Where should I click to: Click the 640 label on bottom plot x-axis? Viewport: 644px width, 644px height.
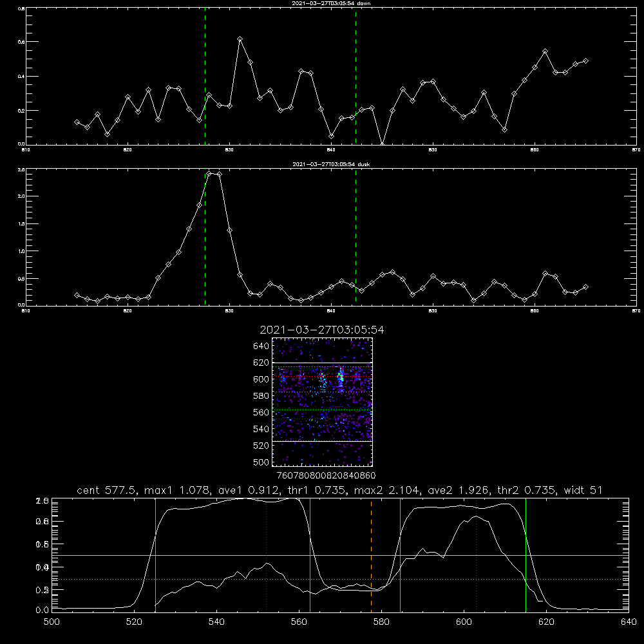tap(629, 622)
